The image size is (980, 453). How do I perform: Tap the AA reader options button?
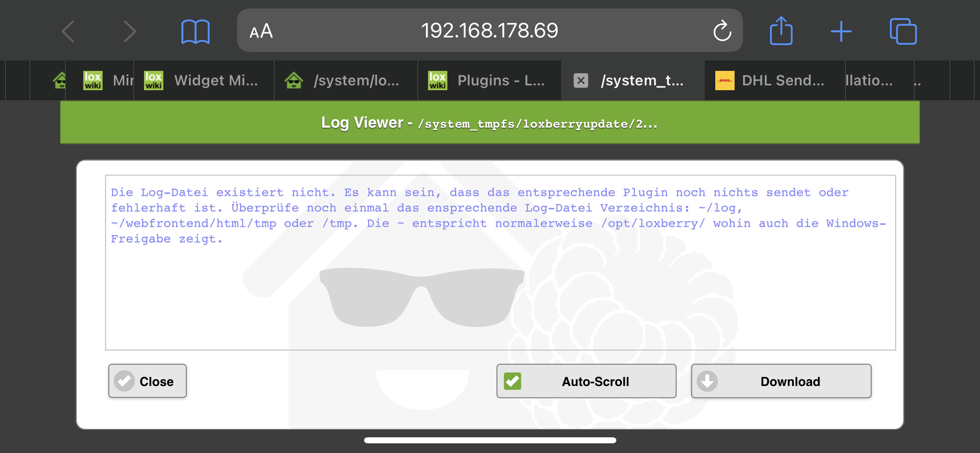point(261,31)
